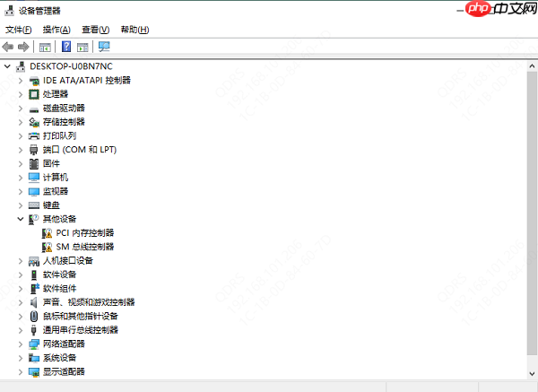Click the warning icon beside PCI 内存控制器
This screenshot has width=538, height=392.
[x=47, y=233]
